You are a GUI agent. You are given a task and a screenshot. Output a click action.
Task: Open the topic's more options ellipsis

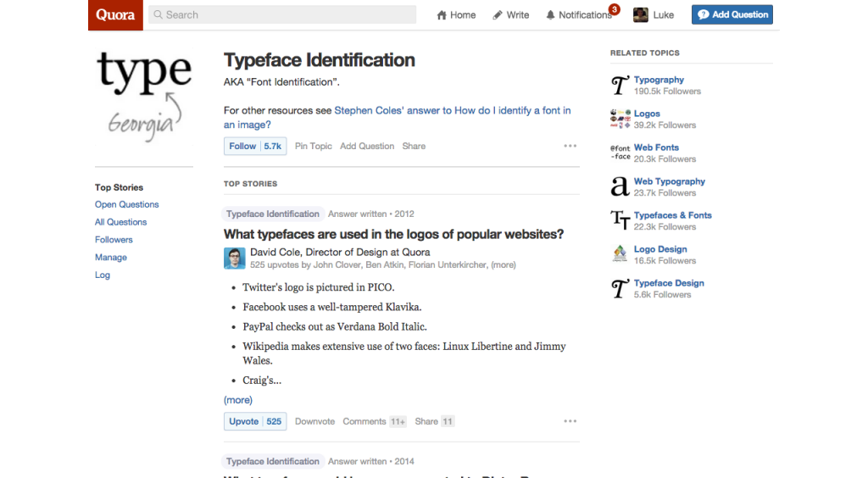click(x=570, y=146)
